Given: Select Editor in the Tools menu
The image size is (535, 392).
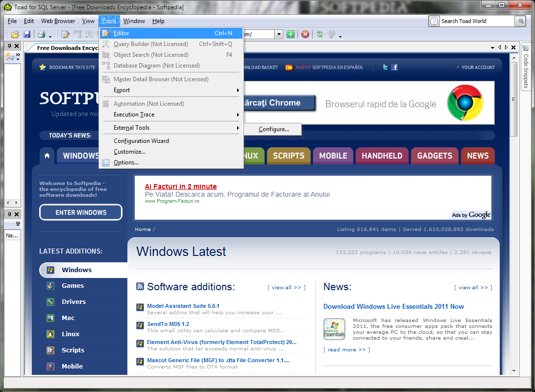Looking at the screenshot, I should point(171,33).
